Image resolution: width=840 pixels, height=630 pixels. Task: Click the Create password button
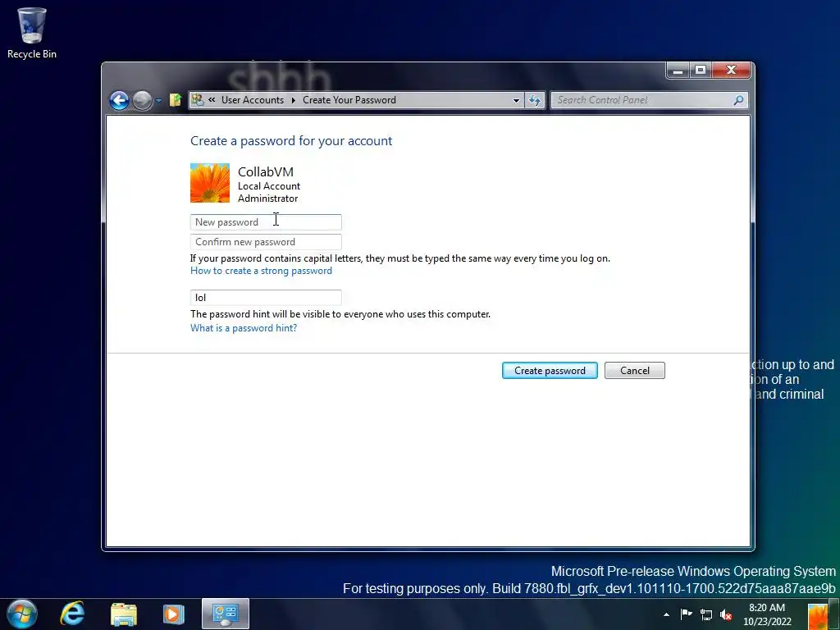(x=550, y=370)
